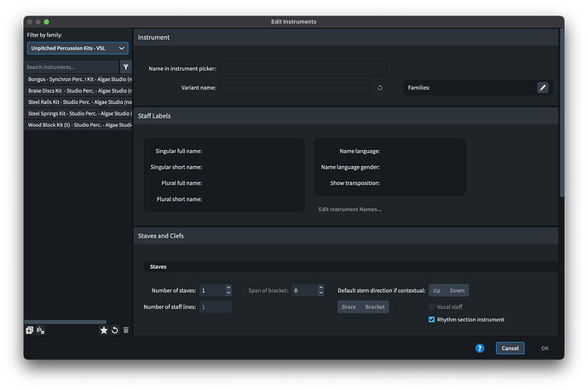Click the Cancel button
The width and height of the screenshot is (588, 390).
coord(510,348)
